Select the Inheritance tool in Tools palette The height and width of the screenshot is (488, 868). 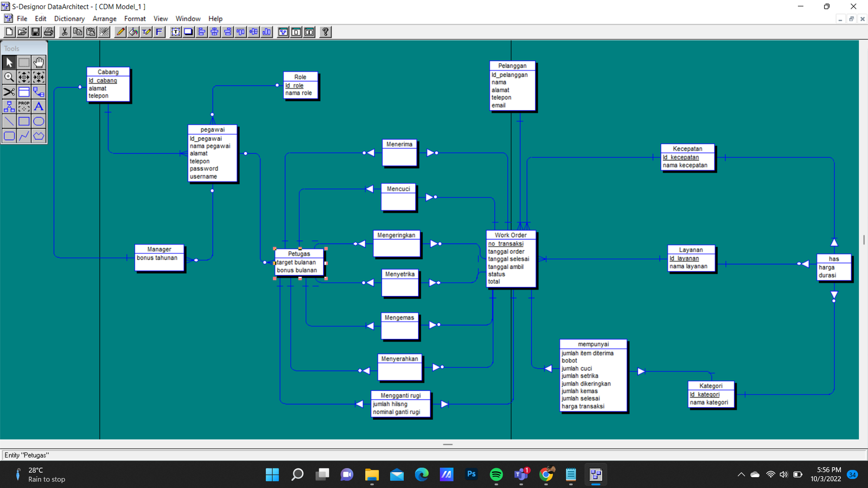click(9, 106)
